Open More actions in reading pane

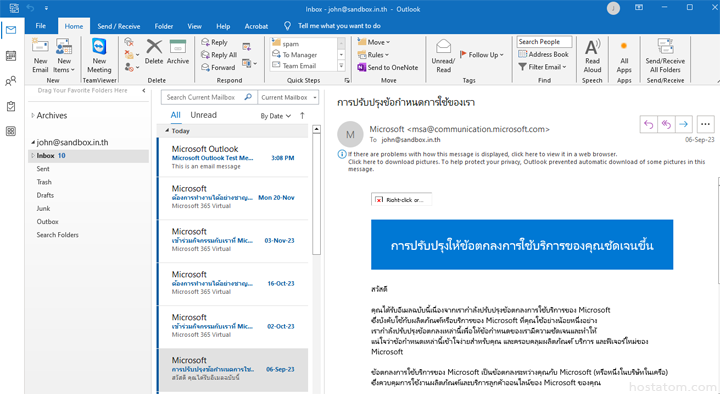tap(705, 124)
